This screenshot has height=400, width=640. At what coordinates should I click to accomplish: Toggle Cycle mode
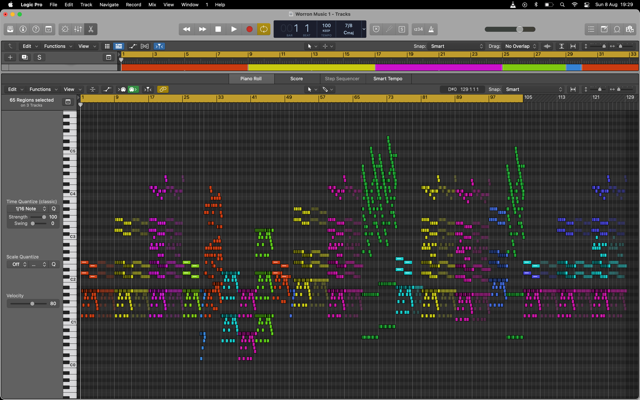click(x=264, y=29)
